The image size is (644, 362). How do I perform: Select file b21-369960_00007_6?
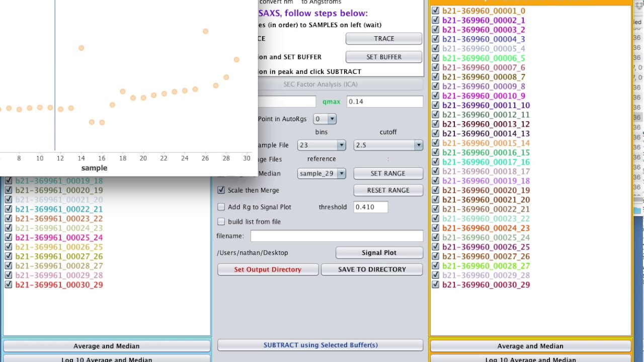484,67
